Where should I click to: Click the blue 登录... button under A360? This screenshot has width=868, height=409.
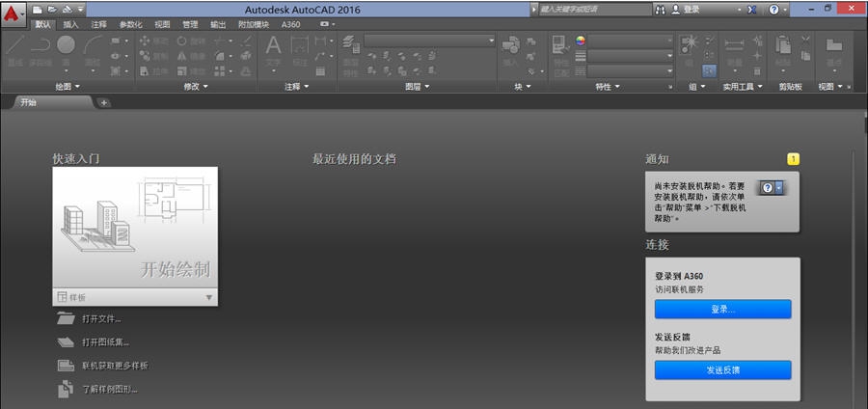pyautogui.click(x=722, y=310)
